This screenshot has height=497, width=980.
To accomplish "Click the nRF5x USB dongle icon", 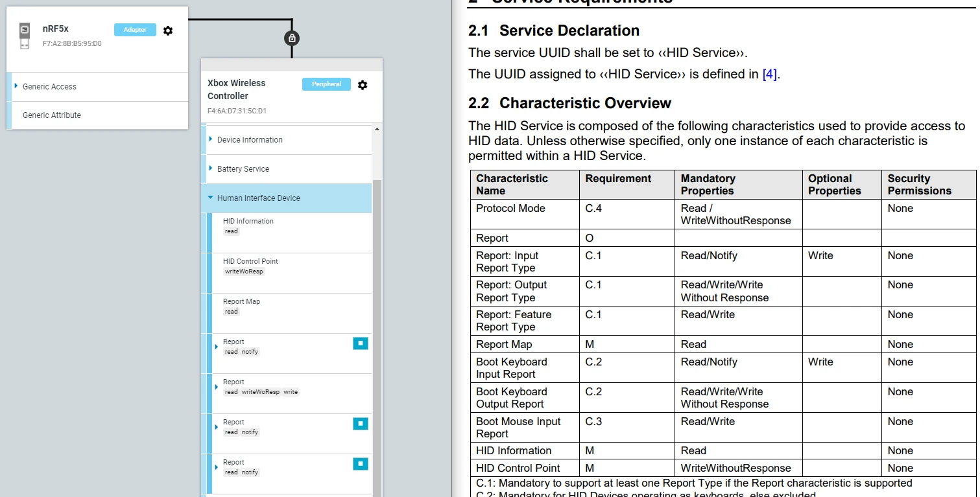I will (25, 36).
